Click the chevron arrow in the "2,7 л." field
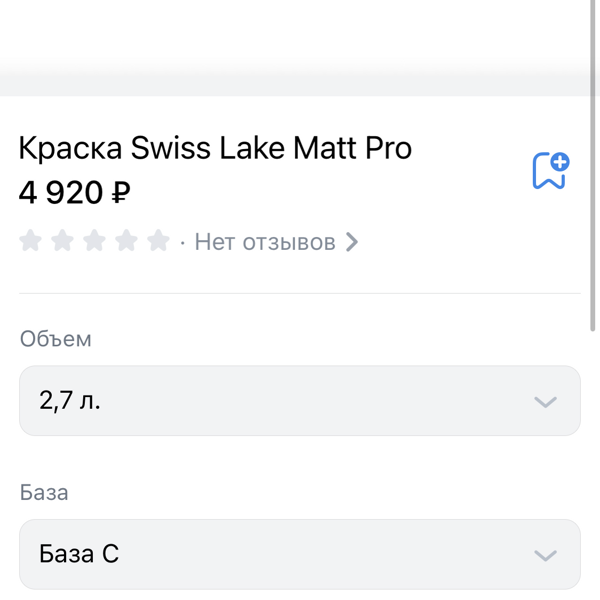The height and width of the screenshot is (600, 600). 545,402
